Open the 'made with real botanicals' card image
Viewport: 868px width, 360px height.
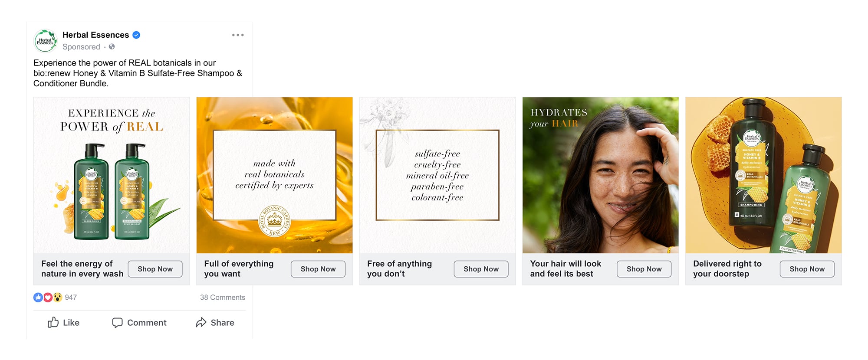point(275,175)
